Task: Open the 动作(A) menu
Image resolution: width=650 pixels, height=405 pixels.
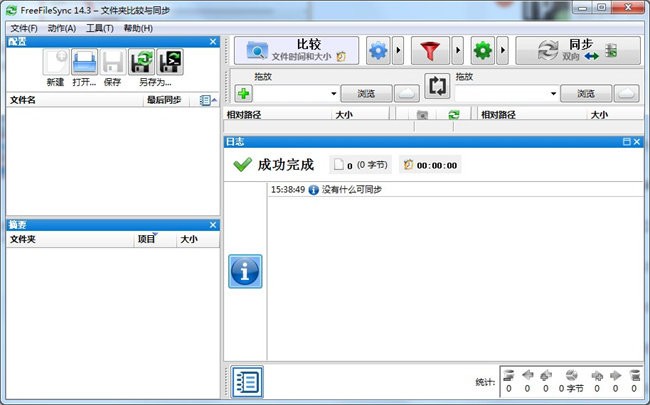Action: [62, 28]
